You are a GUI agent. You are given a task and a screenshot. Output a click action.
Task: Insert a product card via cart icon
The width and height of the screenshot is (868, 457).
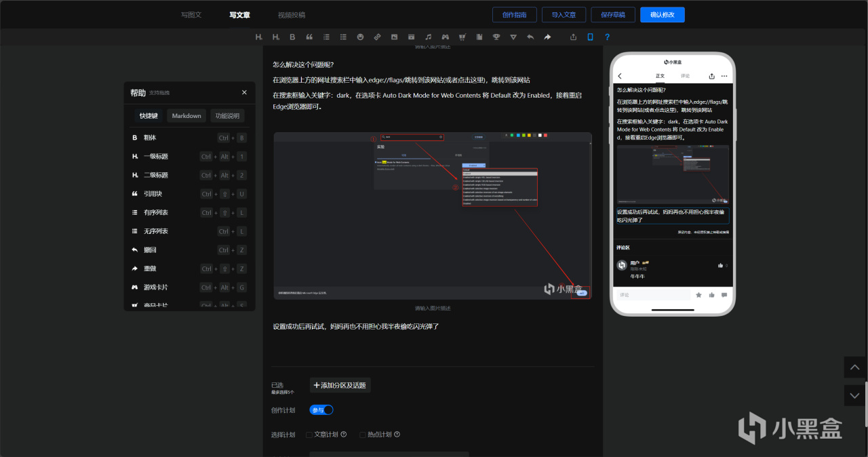tap(462, 37)
